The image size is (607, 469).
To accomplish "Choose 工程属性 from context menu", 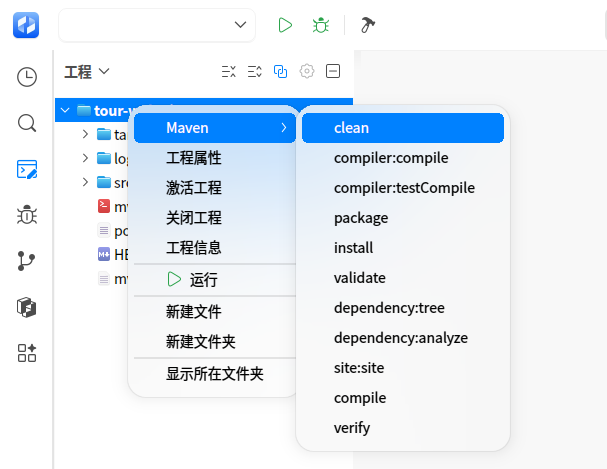I will (x=215, y=158).
